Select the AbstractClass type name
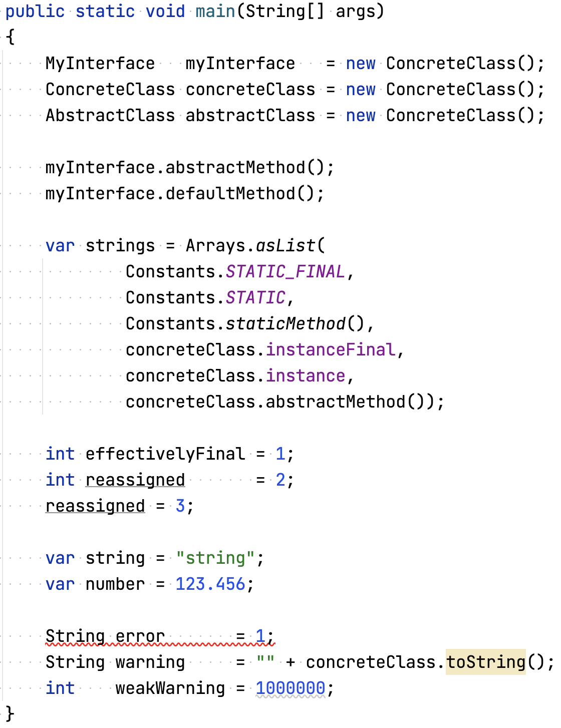 click(x=110, y=116)
